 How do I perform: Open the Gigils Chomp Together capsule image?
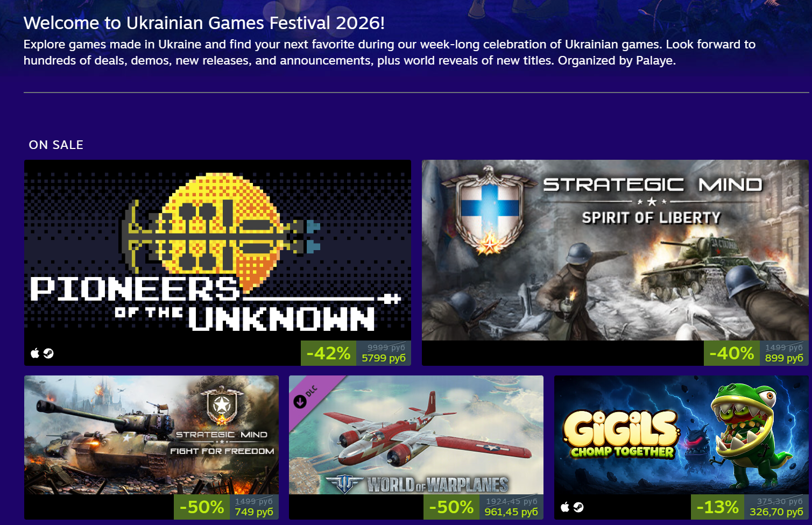point(681,435)
